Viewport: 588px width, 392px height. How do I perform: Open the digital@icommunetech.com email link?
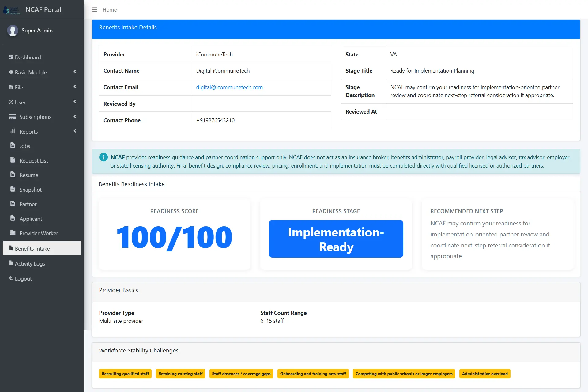tap(229, 87)
